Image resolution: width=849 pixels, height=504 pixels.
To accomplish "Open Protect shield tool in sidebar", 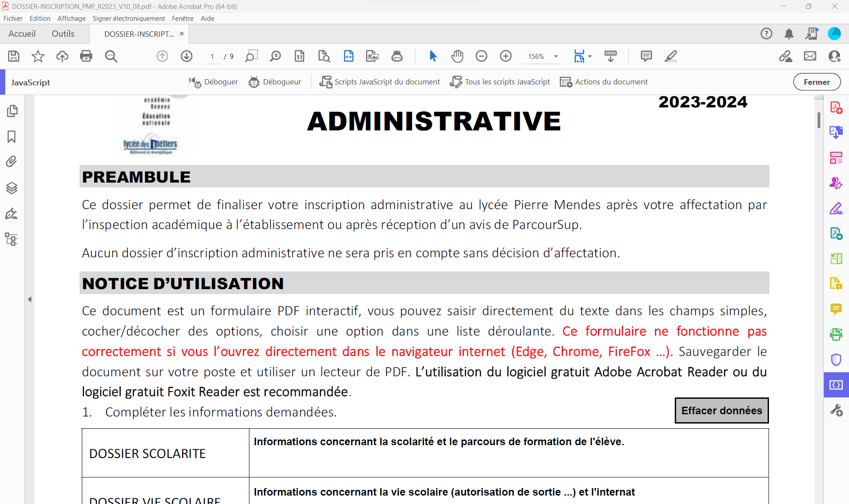I will (836, 359).
